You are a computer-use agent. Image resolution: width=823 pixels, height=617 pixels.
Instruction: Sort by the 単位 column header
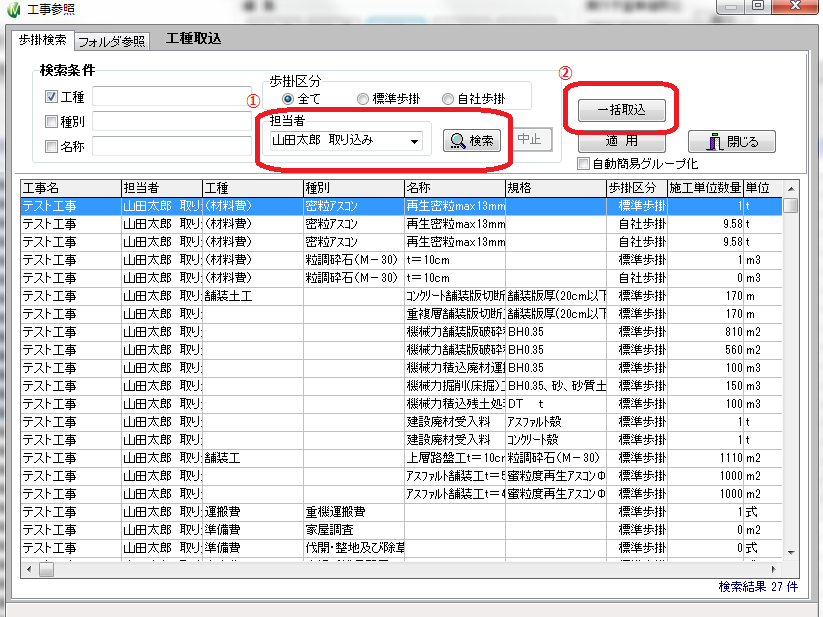(x=763, y=188)
